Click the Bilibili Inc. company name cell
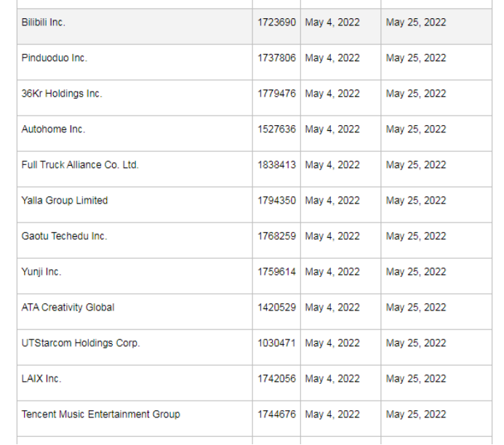 44,23
